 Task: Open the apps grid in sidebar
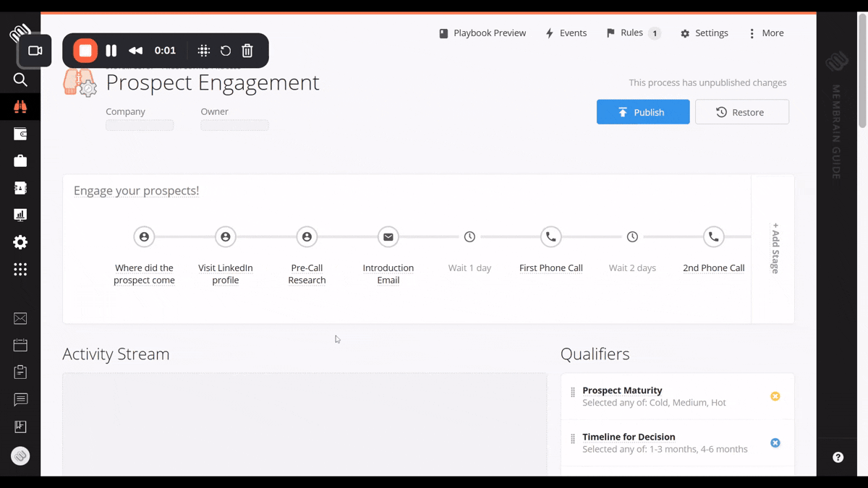[20, 270]
